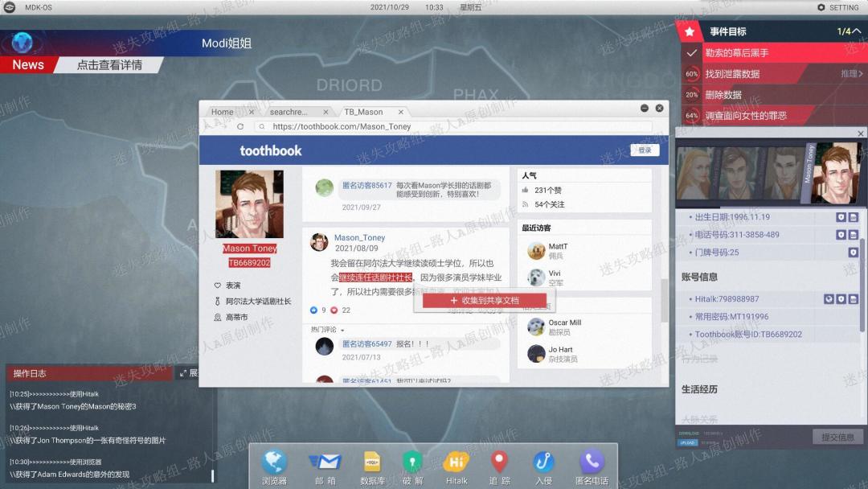Open the Hitalk app in dock
Viewport: 868px width, 489px height.
tap(457, 468)
